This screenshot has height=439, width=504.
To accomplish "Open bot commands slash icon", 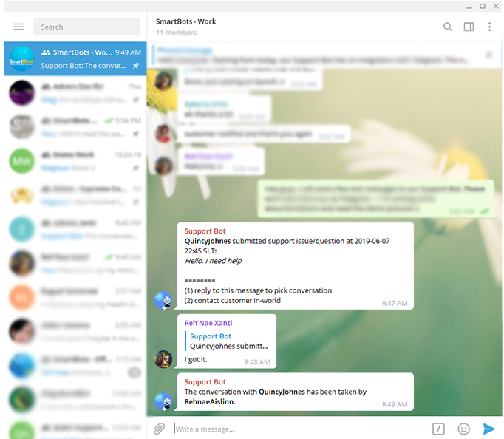I will coord(438,429).
